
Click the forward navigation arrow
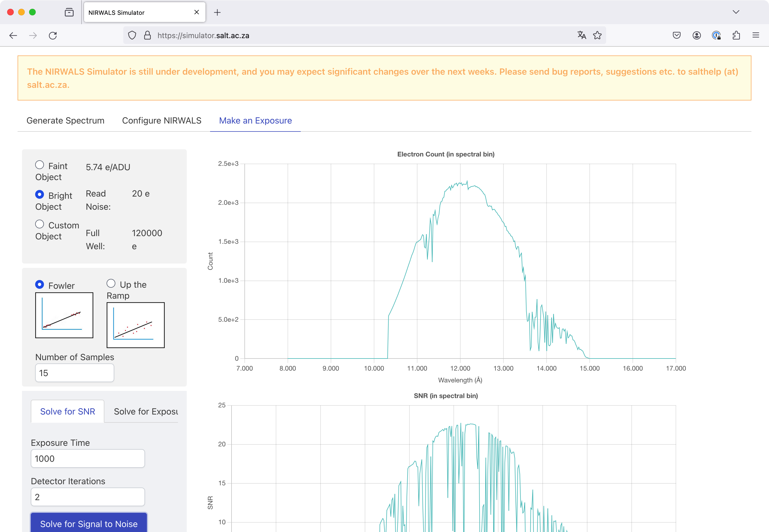tap(33, 35)
